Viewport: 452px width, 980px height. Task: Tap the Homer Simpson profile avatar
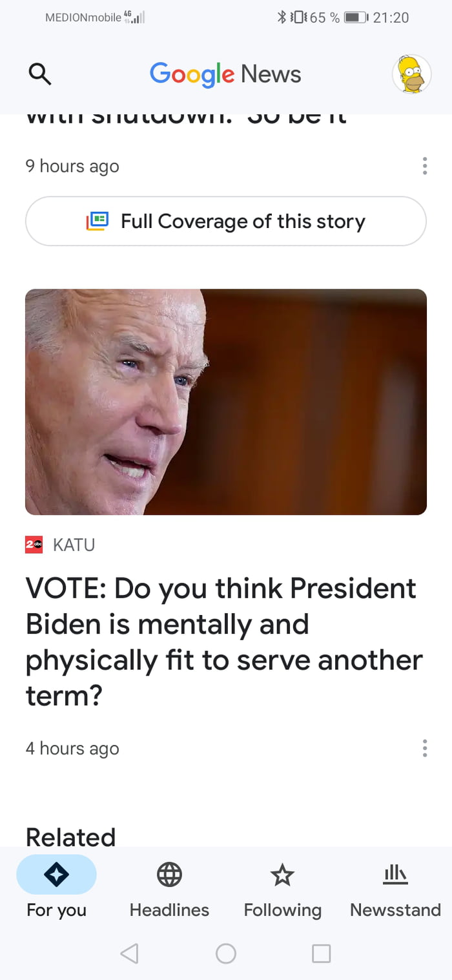click(411, 74)
